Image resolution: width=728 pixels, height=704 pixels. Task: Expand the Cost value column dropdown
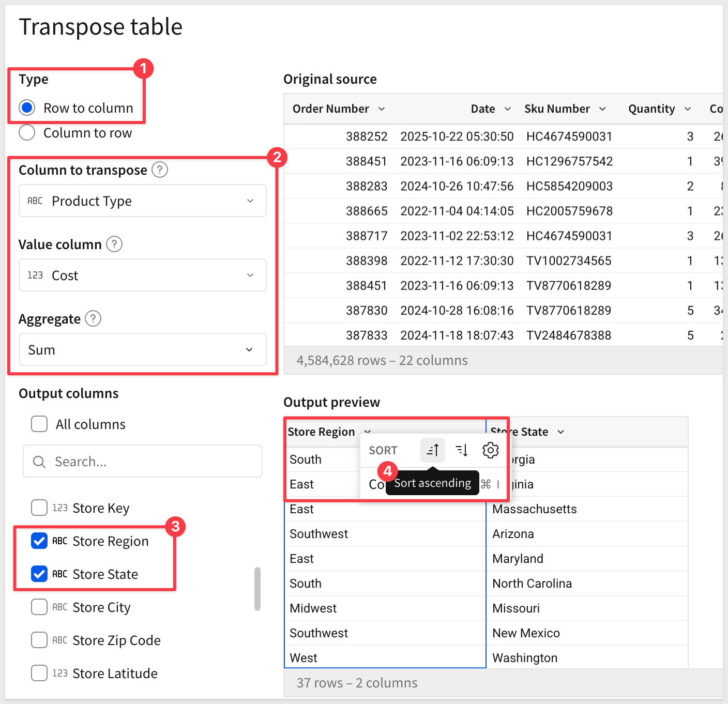143,275
